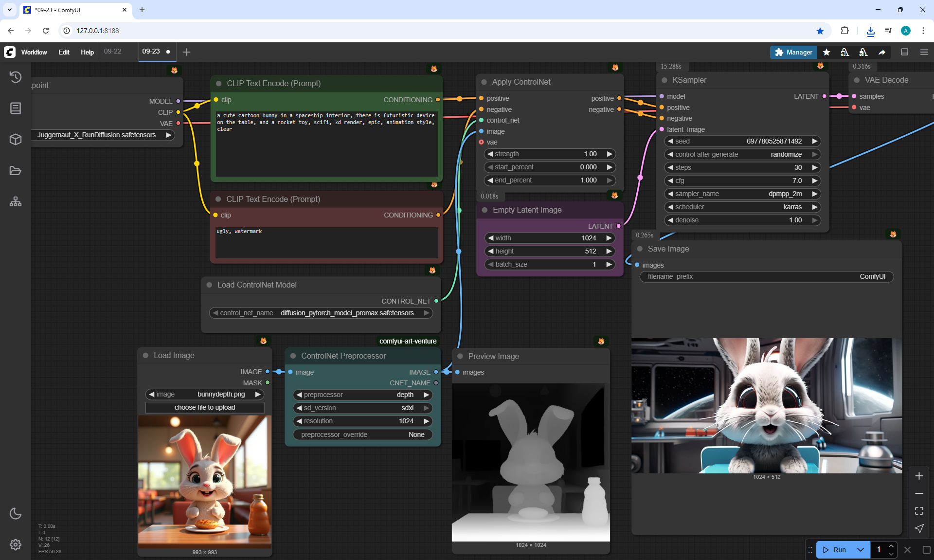Screen dimensions: 934x560
Task: Open the Workflow menu
Action: pos(34,52)
